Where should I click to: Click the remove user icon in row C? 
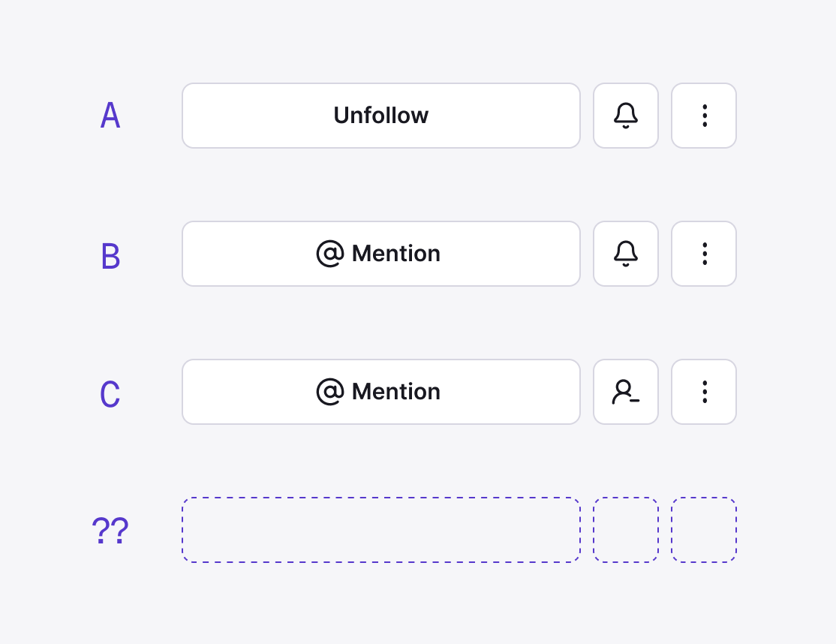[626, 392]
